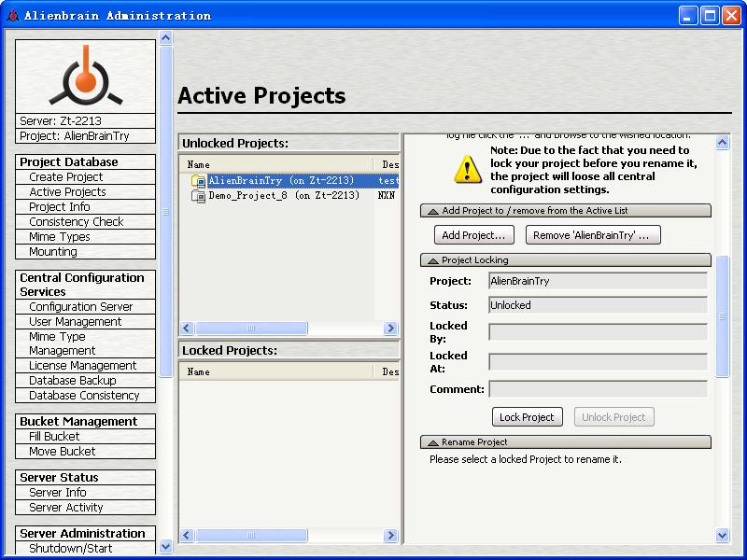Click the Des column header in Locked Projects
The height and width of the screenshot is (560, 747).
click(387, 371)
